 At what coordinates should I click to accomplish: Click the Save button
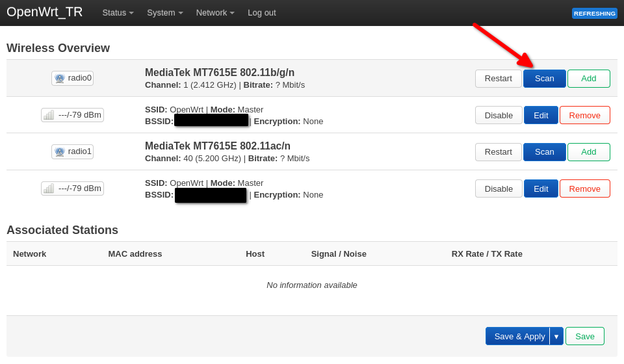(x=585, y=337)
